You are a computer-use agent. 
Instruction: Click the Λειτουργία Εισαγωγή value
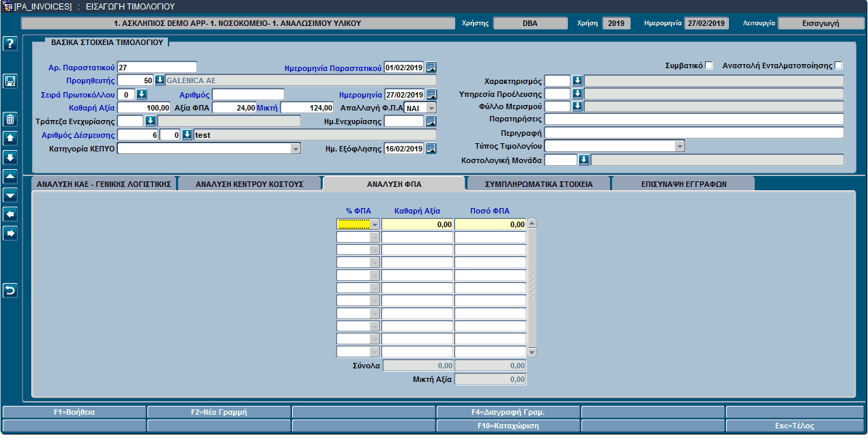click(822, 23)
